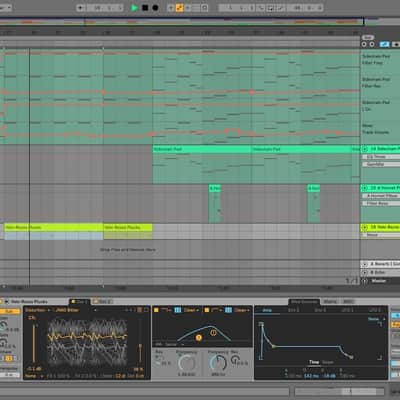The height and width of the screenshot is (400, 400).
Task: Click the Track Volume automation lane label
Action: [376, 132]
